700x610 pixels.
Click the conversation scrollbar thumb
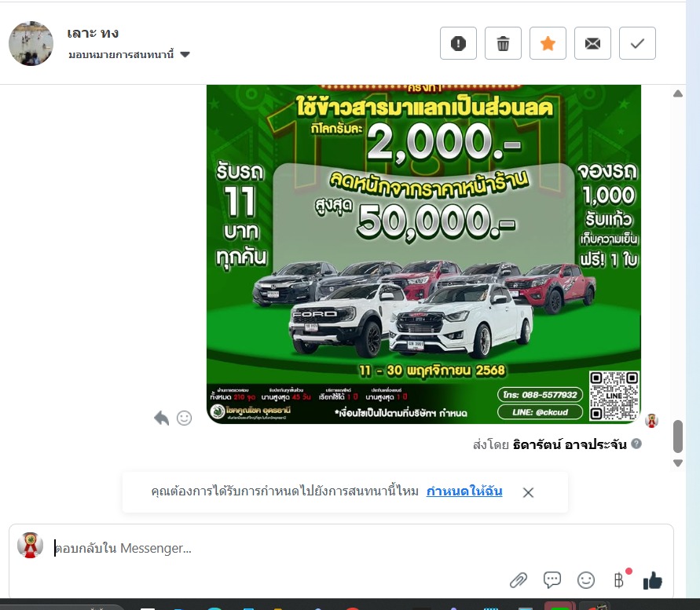[678, 436]
